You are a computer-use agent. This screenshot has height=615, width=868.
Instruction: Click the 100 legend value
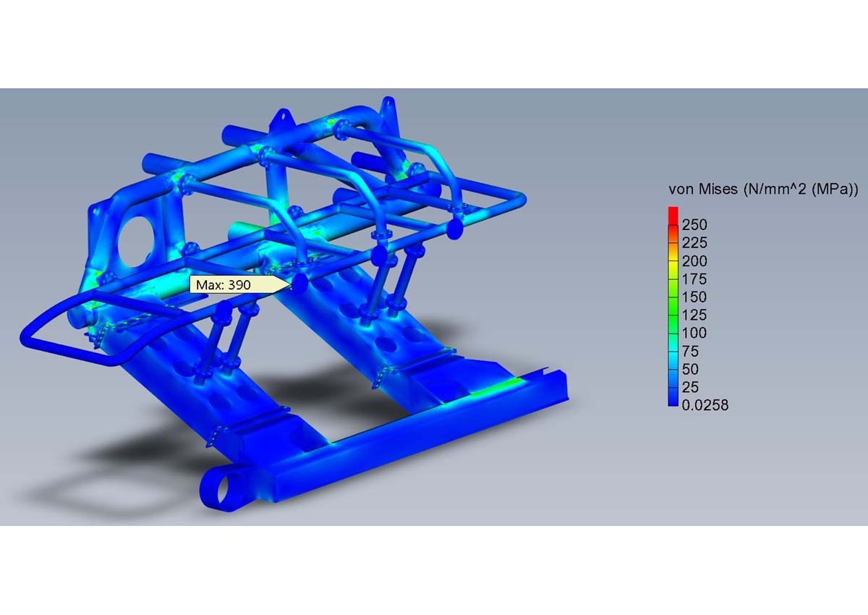point(694,334)
